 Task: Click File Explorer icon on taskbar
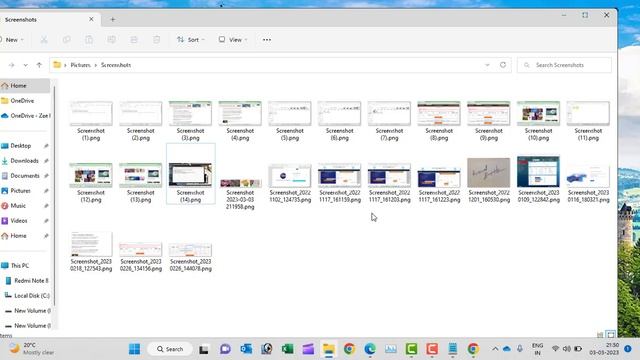click(x=329, y=349)
